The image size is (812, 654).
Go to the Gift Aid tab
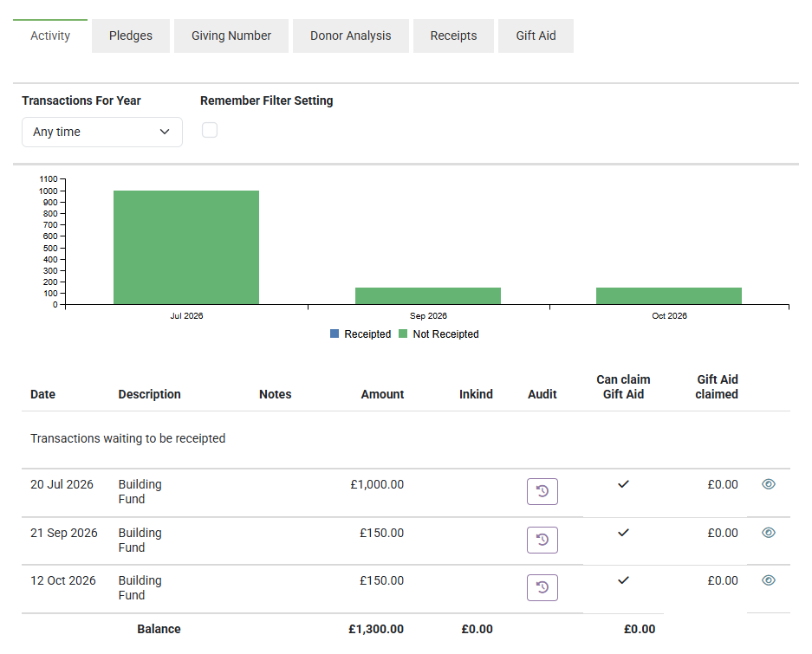click(x=536, y=36)
